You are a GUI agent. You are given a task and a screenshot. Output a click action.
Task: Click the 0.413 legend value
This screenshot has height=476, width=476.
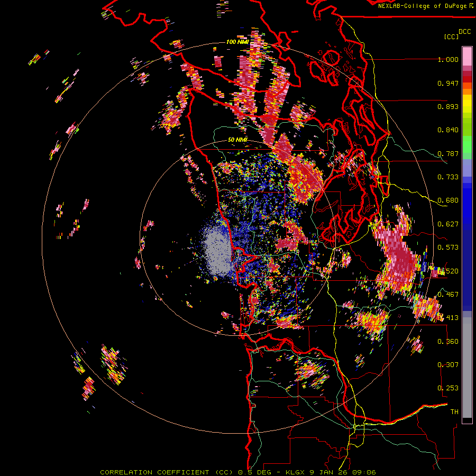pyautogui.click(x=447, y=318)
